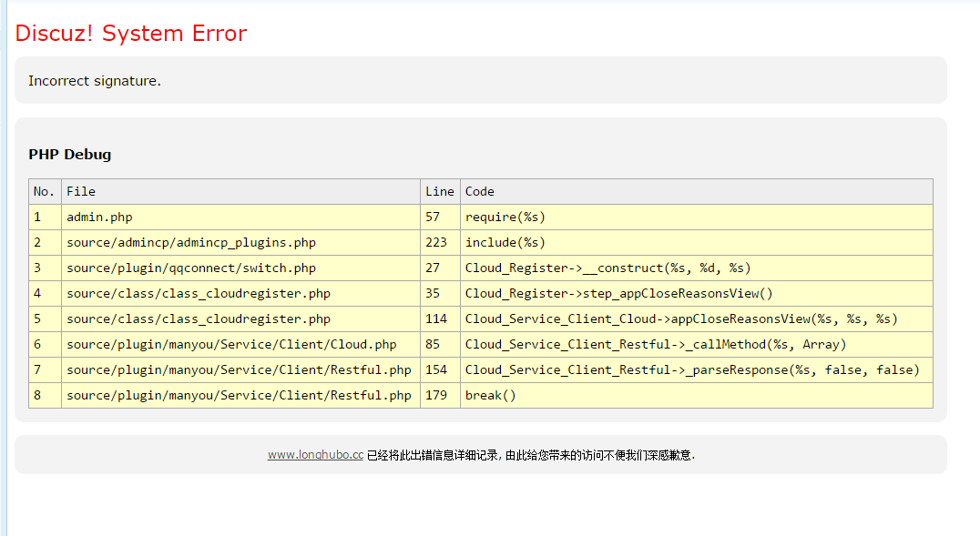
Task: Click line number 114
Action: [x=440, y=319]
